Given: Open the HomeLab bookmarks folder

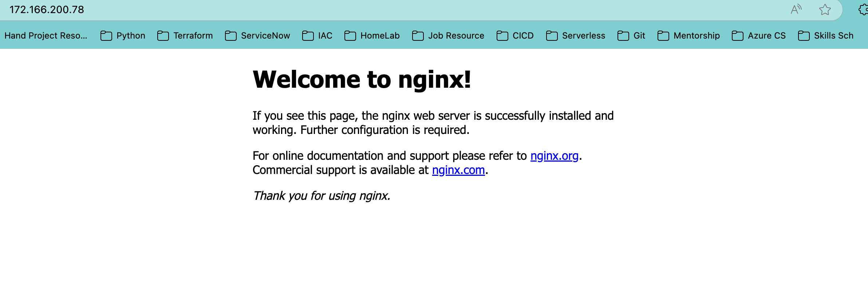Looking at the screenshot, I should [372, 36].
